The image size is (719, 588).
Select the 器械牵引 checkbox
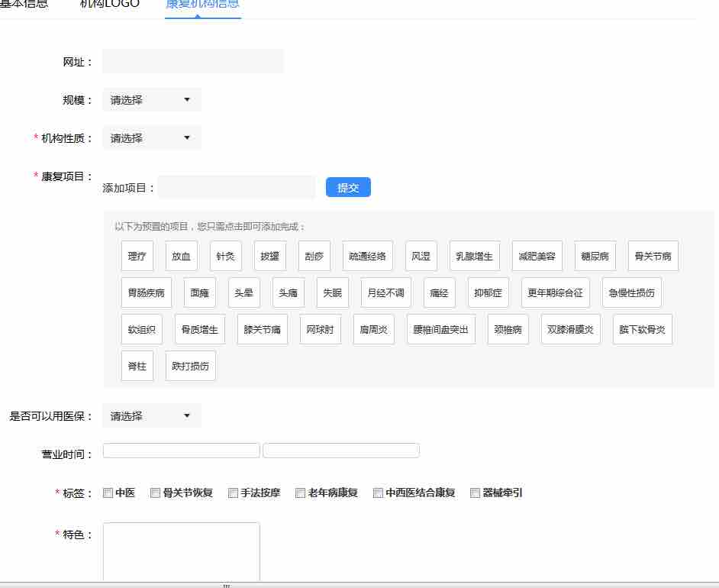coord(476,493)
